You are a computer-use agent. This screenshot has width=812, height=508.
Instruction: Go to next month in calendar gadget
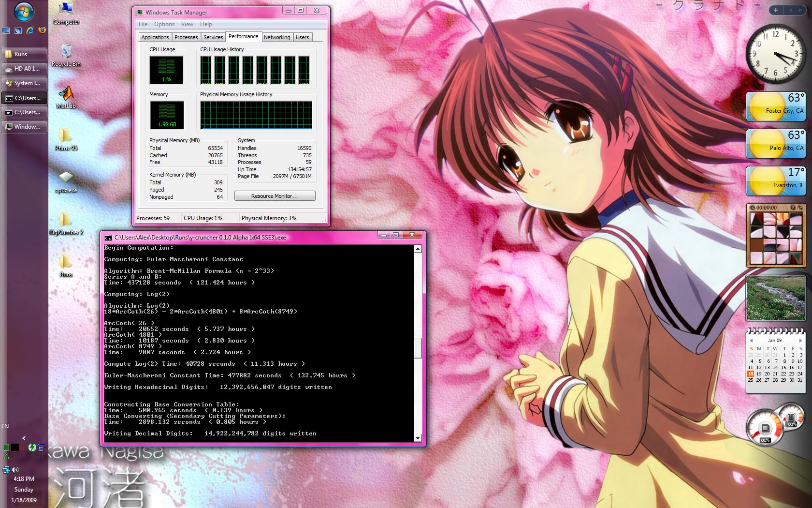pos(800,341)
